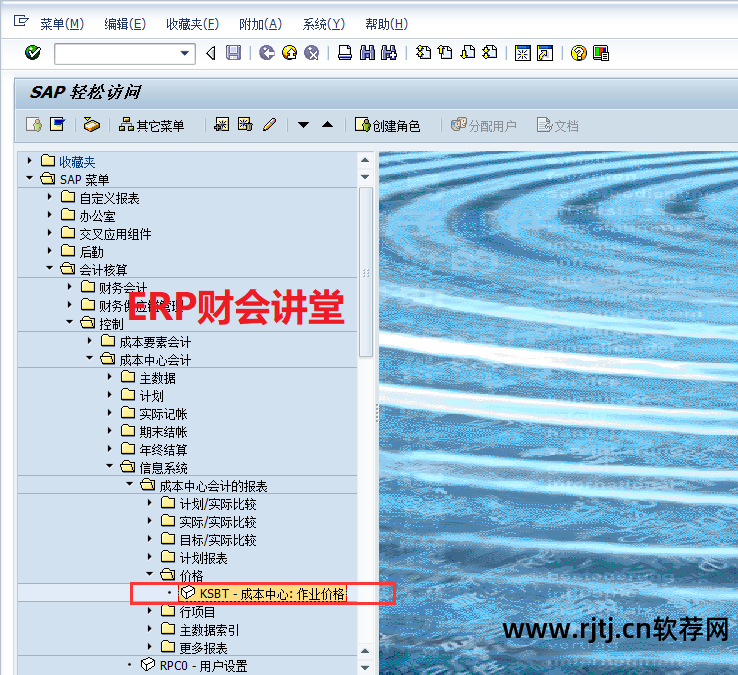
Task: Select the 行项目 folder
Action: (197, 611)
